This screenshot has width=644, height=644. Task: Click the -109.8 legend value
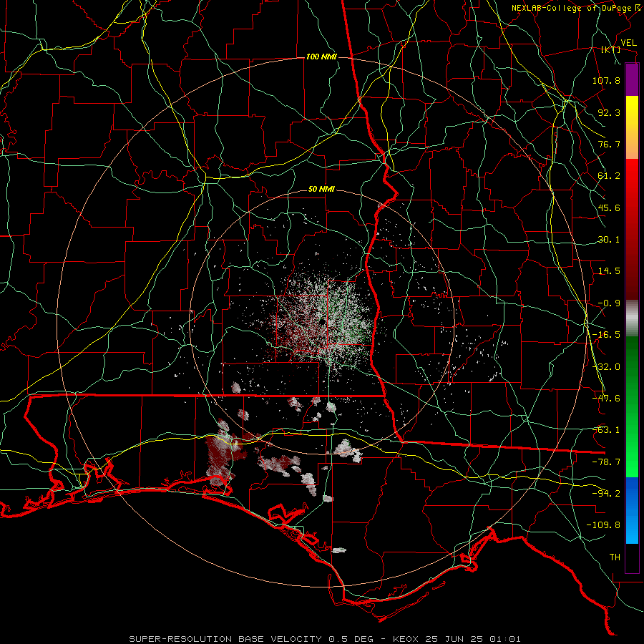point(603,525)
